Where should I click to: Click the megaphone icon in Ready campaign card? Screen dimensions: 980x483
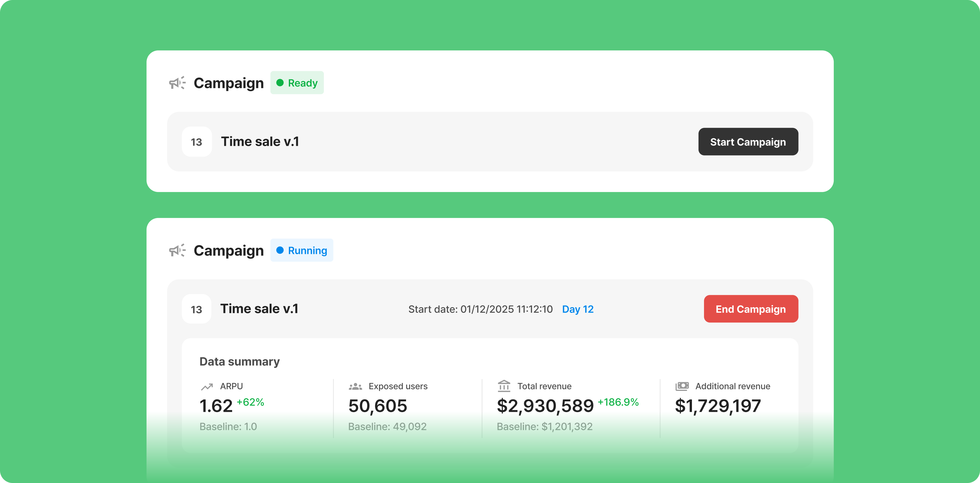(x=177, y=82)
